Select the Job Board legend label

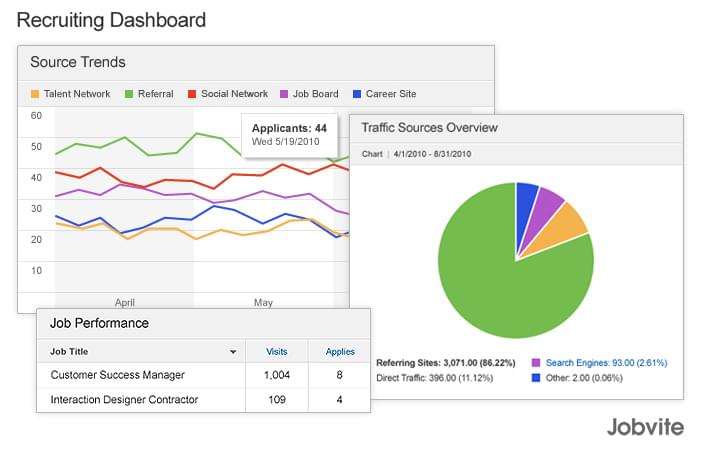pos(316,94)
